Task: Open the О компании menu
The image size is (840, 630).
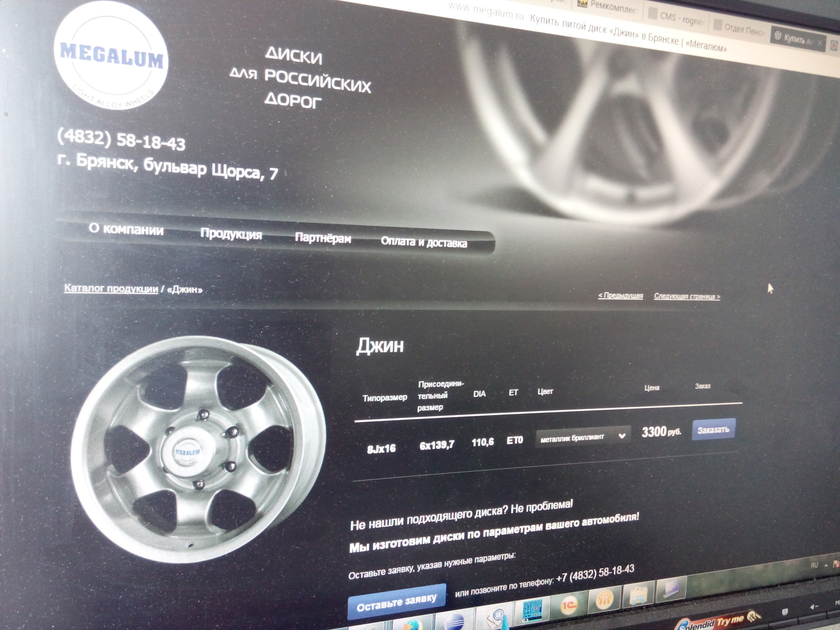Action: point(126,229)
